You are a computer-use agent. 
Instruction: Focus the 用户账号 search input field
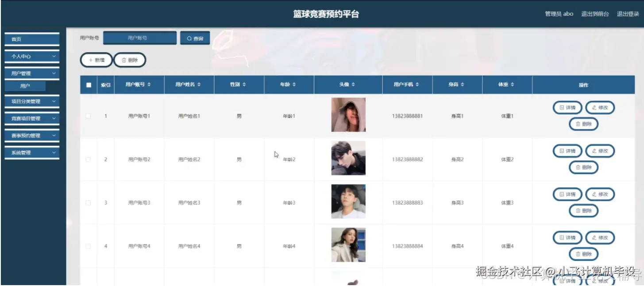(x=140, y=38)
